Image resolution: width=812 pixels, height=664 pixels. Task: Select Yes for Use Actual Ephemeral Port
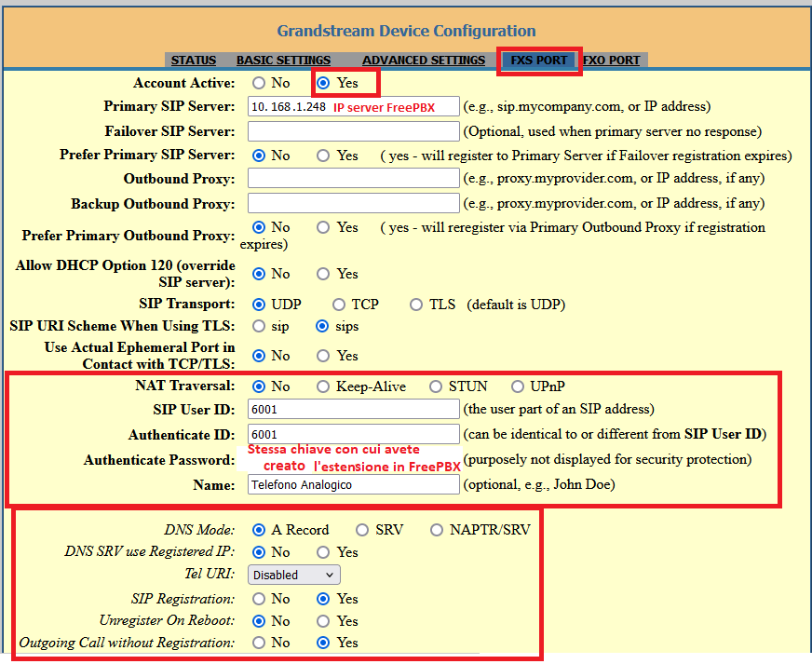tap(323, 356)
